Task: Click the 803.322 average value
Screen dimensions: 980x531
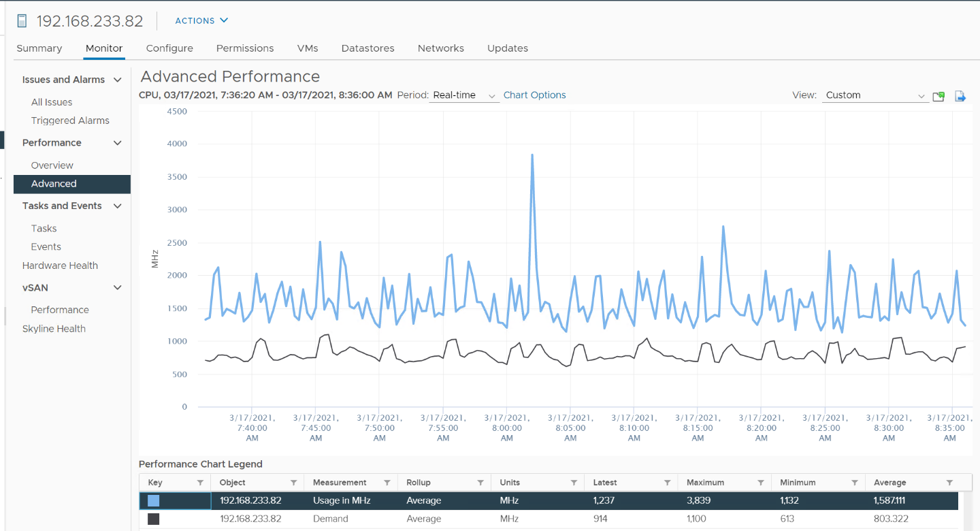Action: [x=889, y=519]
